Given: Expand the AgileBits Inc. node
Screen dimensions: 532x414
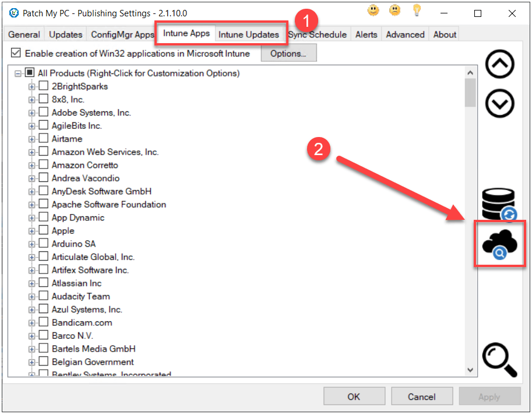Looking at the screenshot, I should coord(31,126).
